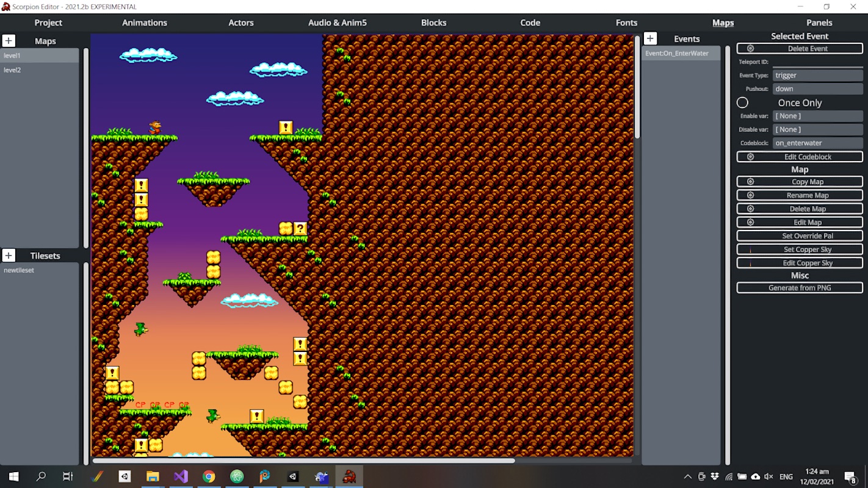Open the Enable var selector showing None
The width and height of the screenshot is (868, 488).
(x=817, y=115)
